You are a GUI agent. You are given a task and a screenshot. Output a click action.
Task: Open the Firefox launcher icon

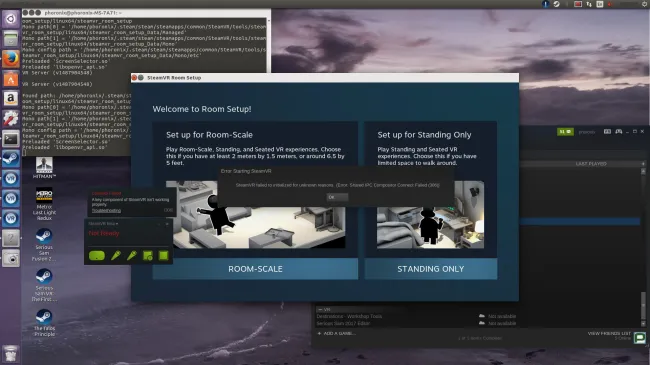click(11, 58)
